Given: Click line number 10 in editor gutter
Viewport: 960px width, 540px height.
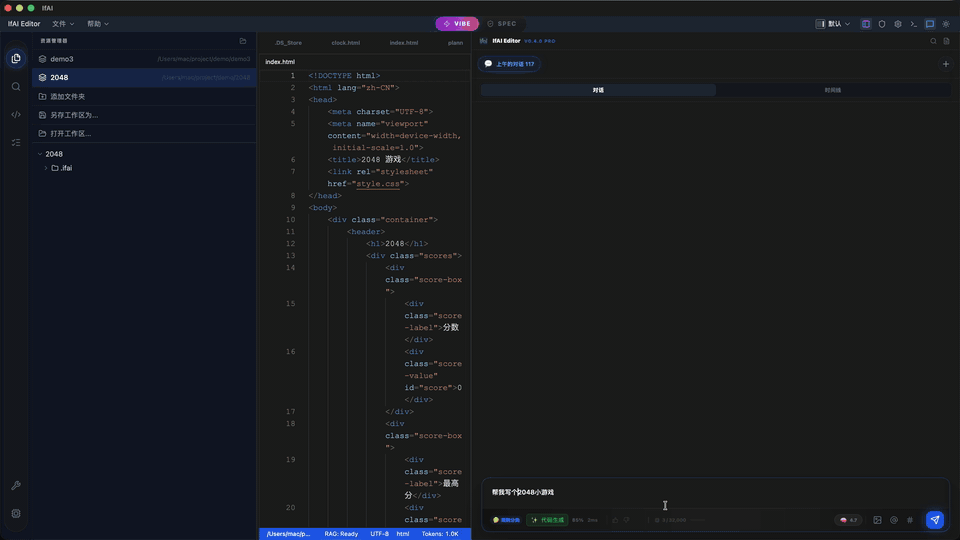Looking at the screenshot, I should pyautogui.click(x=290, y=220).
